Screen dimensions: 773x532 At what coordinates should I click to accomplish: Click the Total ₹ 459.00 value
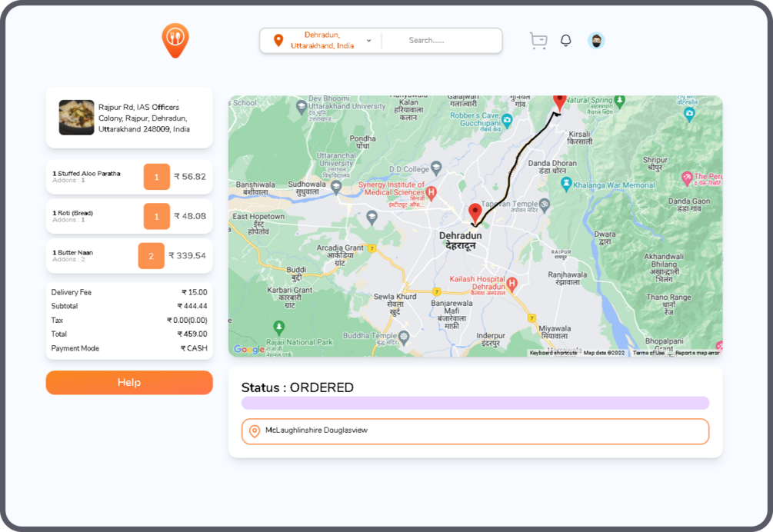point(192,334)
